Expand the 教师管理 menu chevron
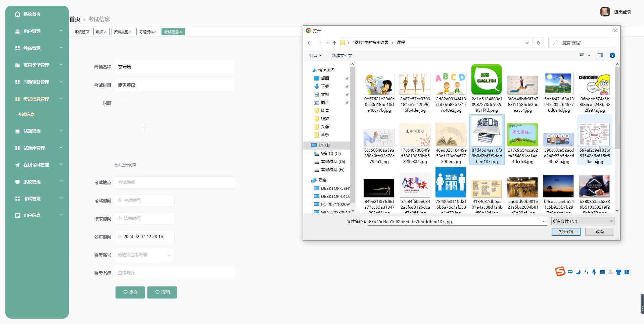The width and height of the screenshot is (644, 324). [61, 48]
